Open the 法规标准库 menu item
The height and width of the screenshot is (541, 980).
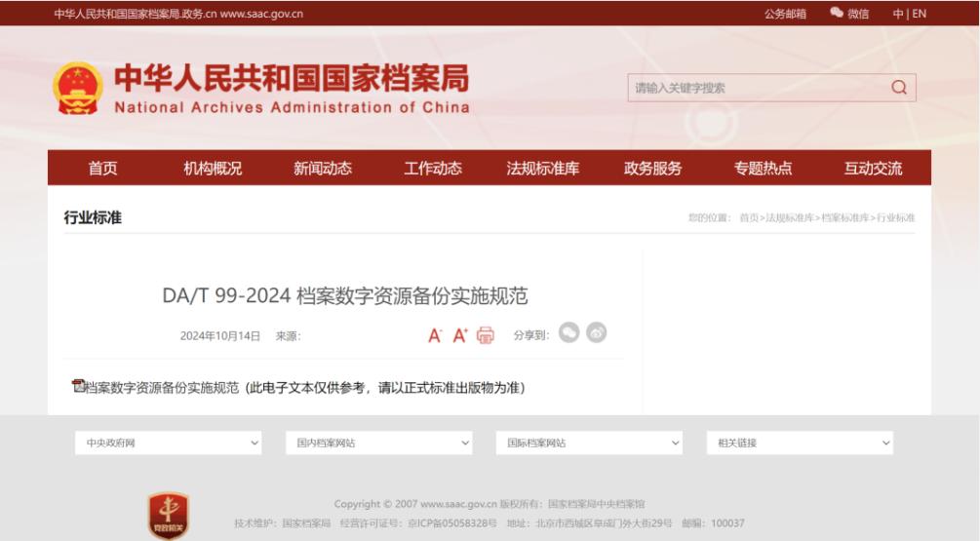pyautogui.click(x=543, y=169)
